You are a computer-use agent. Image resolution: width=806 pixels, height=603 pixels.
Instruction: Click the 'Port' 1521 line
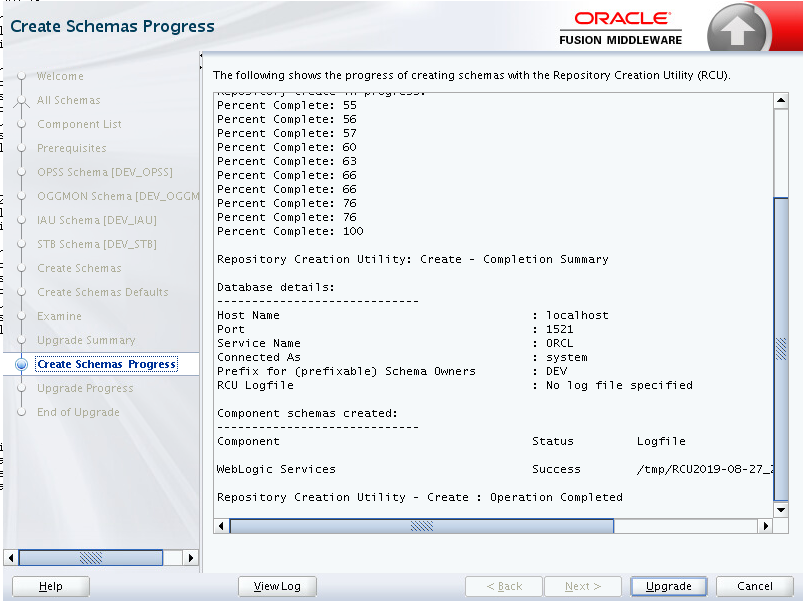pos(395,329)
